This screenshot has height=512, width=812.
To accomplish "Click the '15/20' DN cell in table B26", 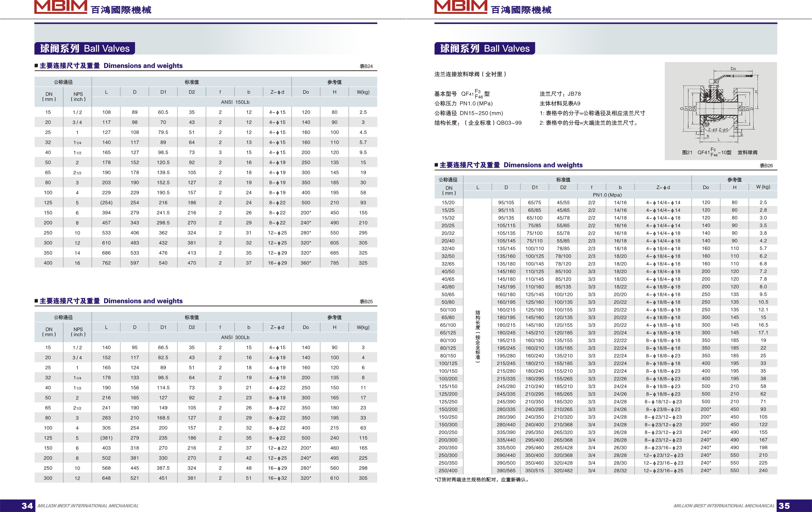I will [448, 203].
